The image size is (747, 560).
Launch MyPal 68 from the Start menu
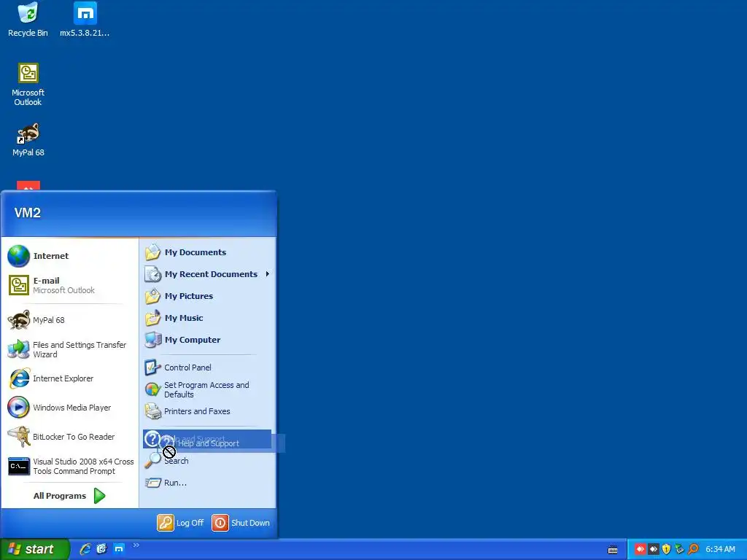point(69,320)
